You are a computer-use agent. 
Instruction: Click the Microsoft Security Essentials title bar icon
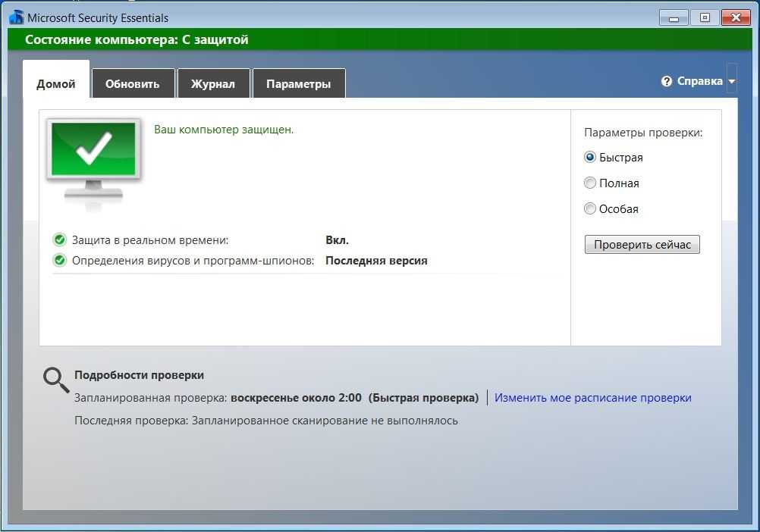pyautogui.click(x=17, y=17)
